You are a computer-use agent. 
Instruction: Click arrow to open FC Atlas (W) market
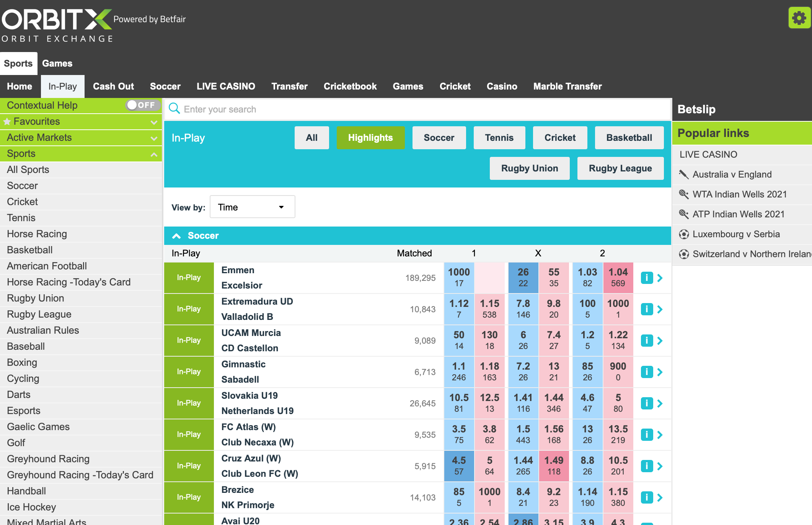coord(660,435)
